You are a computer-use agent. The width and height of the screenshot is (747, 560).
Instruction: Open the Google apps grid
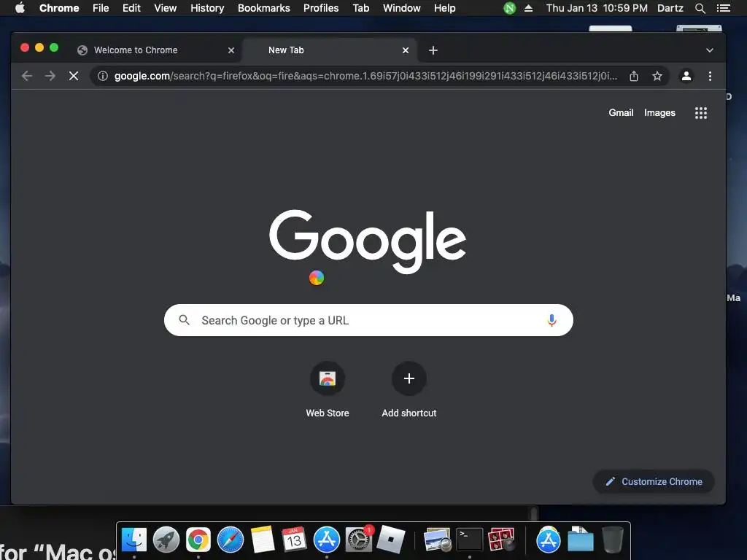[701, 113]
